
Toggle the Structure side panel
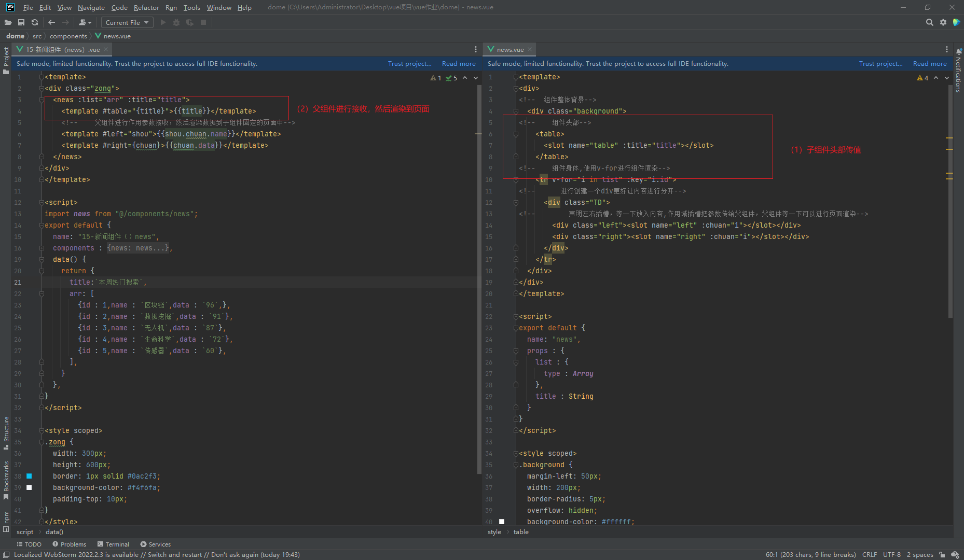point(6,432)
